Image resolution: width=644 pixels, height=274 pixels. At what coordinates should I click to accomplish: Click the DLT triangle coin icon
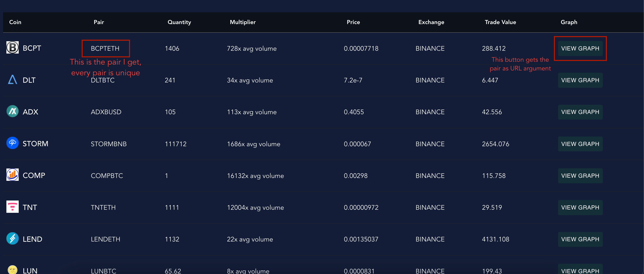coord(13,80)
